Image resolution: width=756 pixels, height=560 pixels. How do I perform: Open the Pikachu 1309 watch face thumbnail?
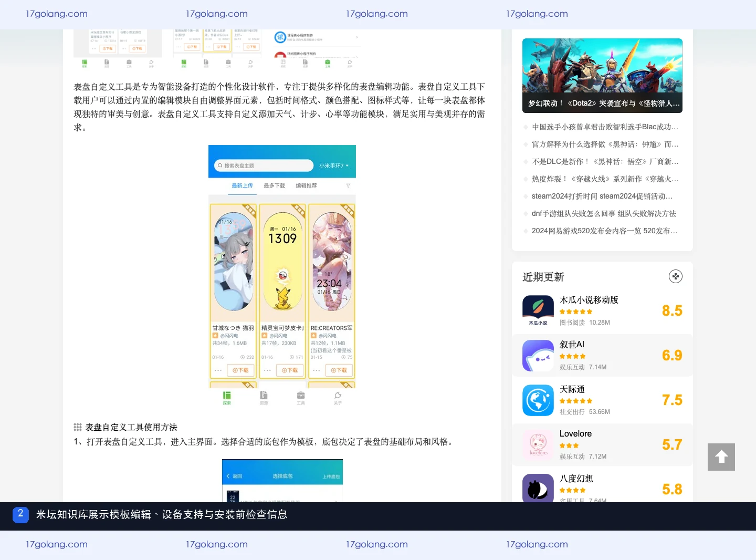282,261
